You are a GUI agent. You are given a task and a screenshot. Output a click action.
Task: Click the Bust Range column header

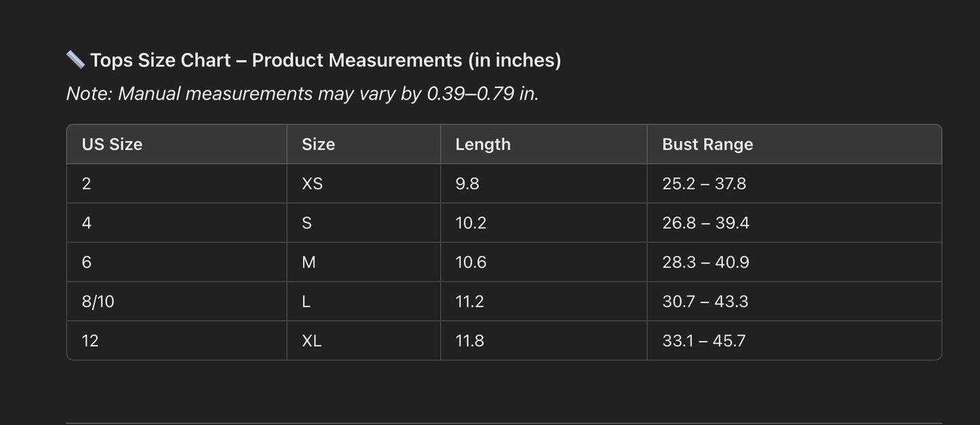click(707, 144)
